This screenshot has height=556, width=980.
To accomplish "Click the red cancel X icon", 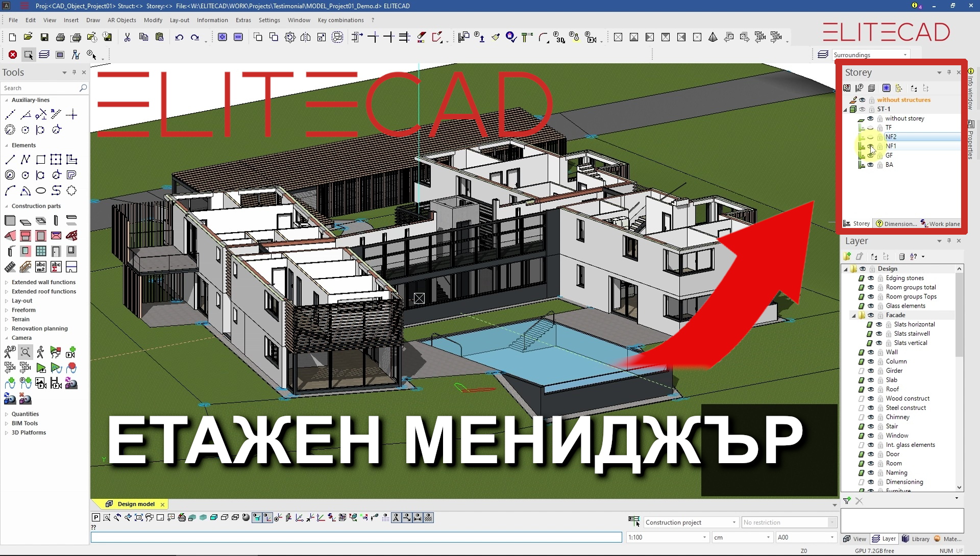I will [13, 55].
